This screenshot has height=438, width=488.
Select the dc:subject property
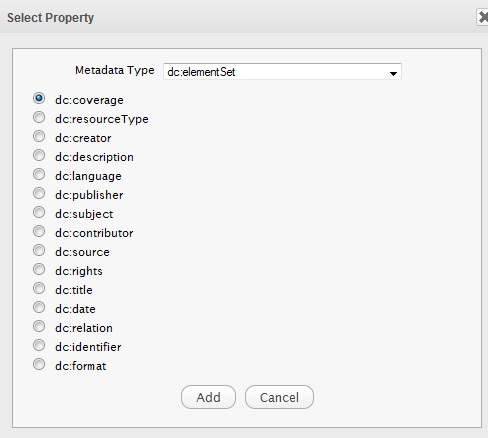(39, 212)
